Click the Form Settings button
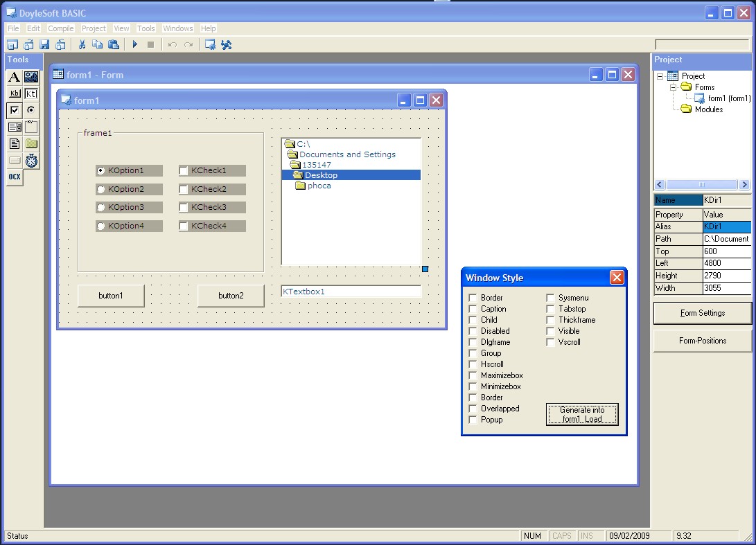Image resolution: width=756 pixels, height=545 pixels. pos(703,313)
